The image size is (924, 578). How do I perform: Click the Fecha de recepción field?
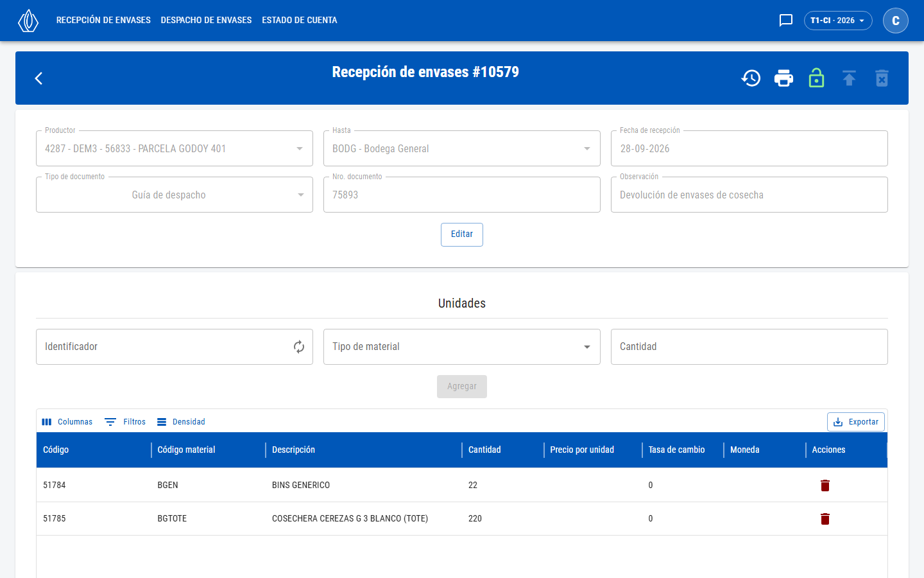749,148
